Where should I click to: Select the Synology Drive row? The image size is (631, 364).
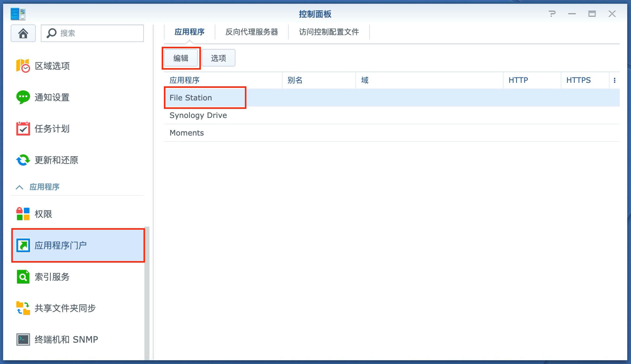[391, 115]
